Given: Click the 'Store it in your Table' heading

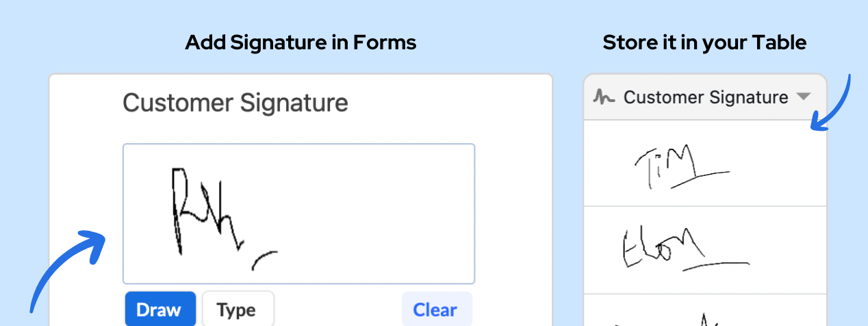Looking at the screenshot, I should pyautogui.click(x=704, y=42).
